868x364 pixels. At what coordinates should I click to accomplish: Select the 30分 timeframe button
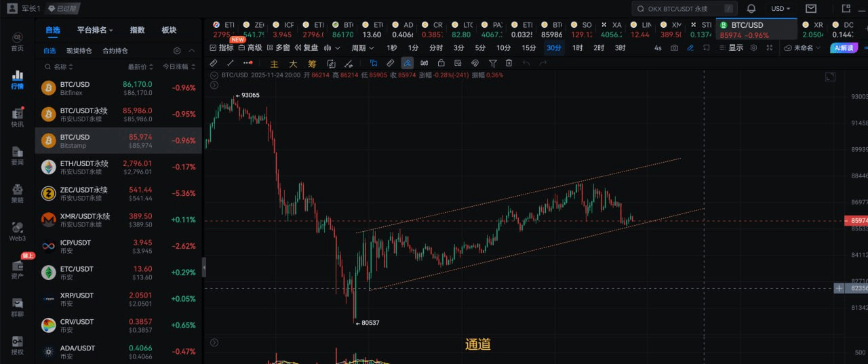(554, 48)
